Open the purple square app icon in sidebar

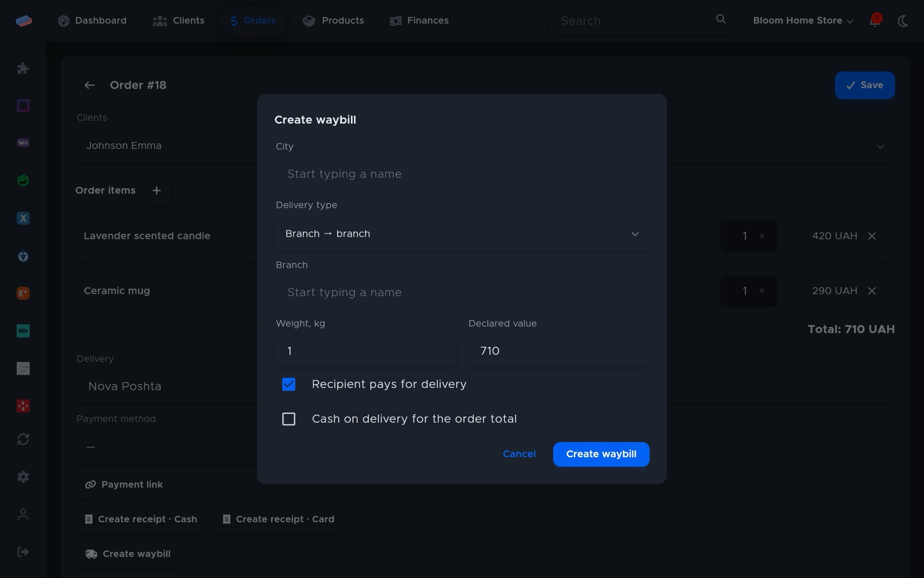pyautogui.click(x=23, y=105)
